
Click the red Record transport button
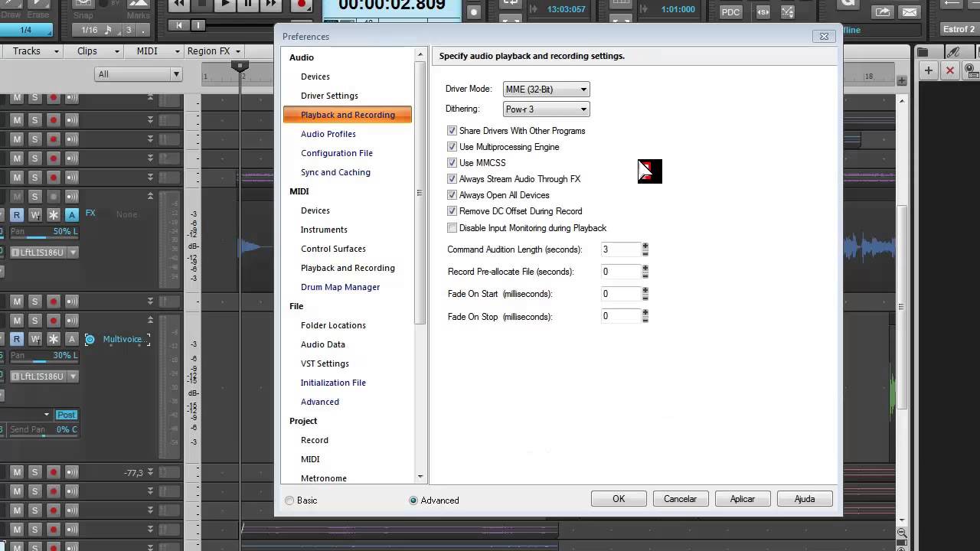302,5
